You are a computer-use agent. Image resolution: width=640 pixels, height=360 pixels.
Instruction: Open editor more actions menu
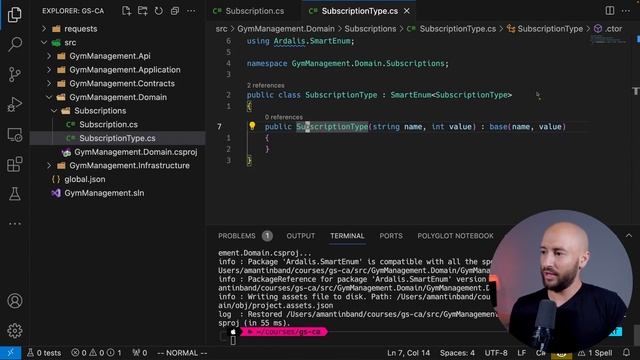click(626, 11)
